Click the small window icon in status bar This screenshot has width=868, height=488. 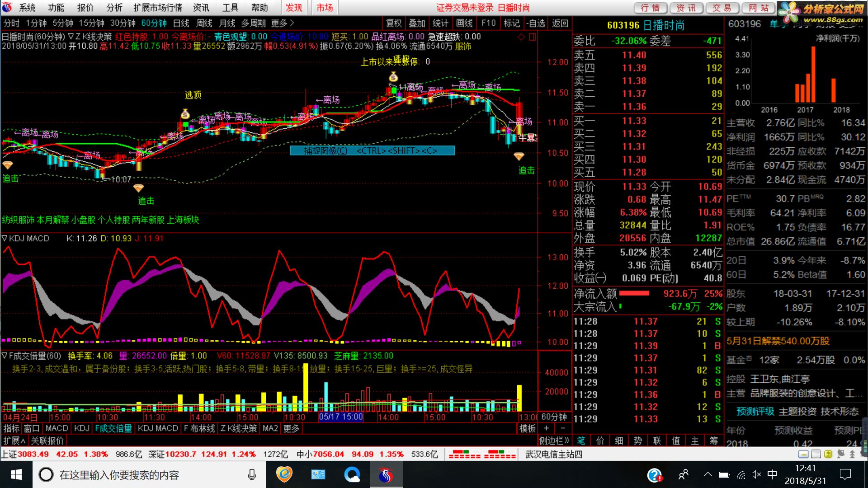(x=803, y=454)
